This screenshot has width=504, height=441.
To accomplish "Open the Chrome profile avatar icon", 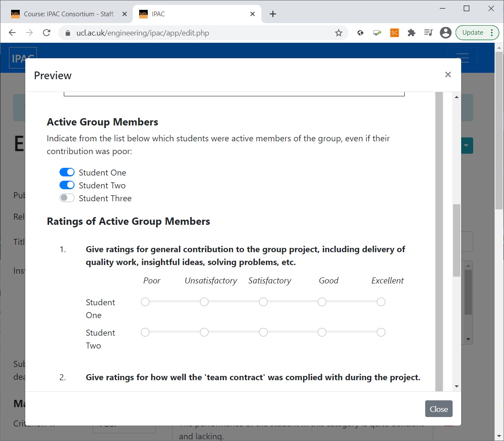I will coord(445,33).
